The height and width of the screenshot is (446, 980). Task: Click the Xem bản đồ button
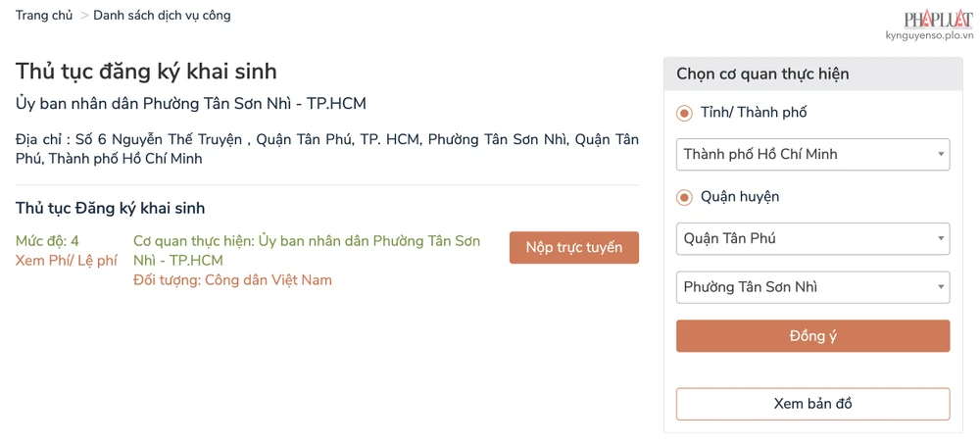tap(812, 404)
